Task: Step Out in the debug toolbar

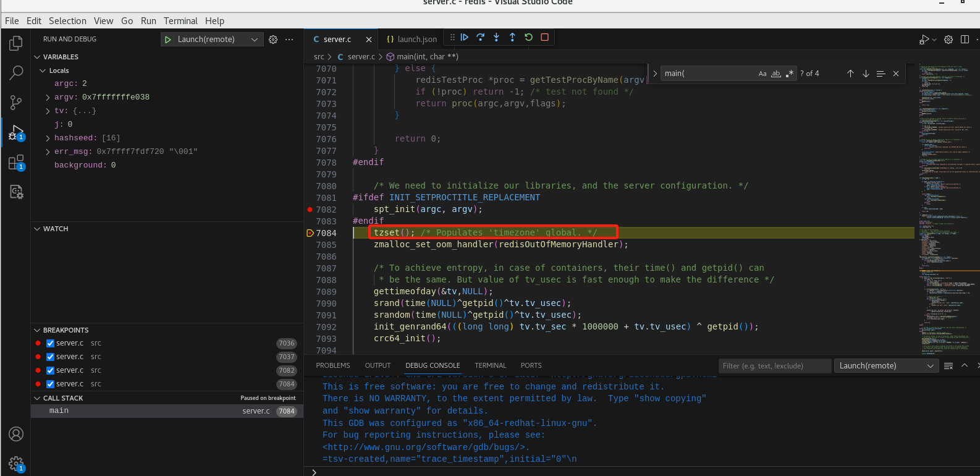Action: (x=512, y=37)
